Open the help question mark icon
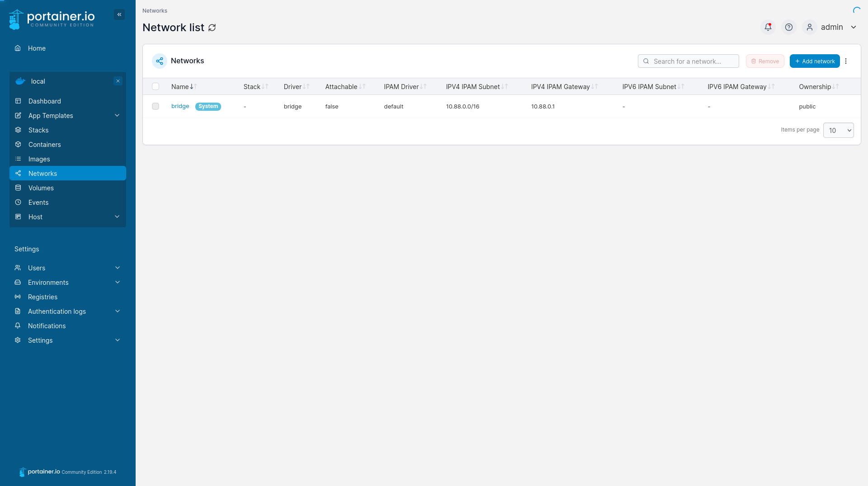The height and width of the screenshot is (486, 868). 789,27
